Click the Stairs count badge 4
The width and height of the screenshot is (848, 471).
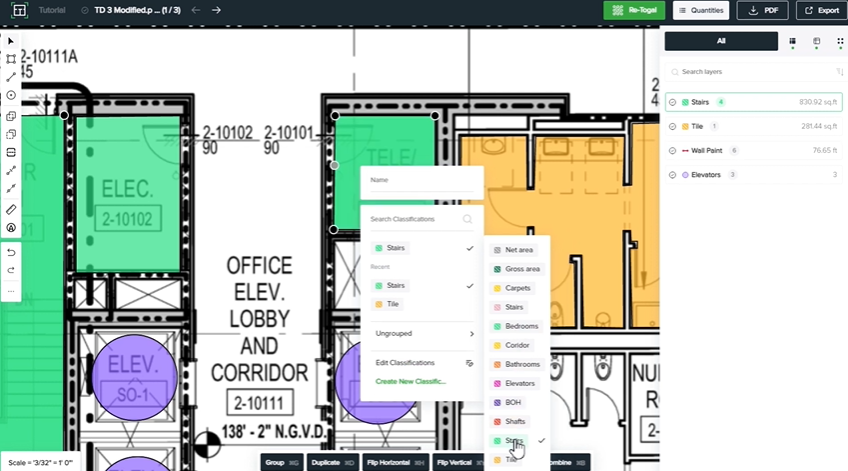[720, 102]
